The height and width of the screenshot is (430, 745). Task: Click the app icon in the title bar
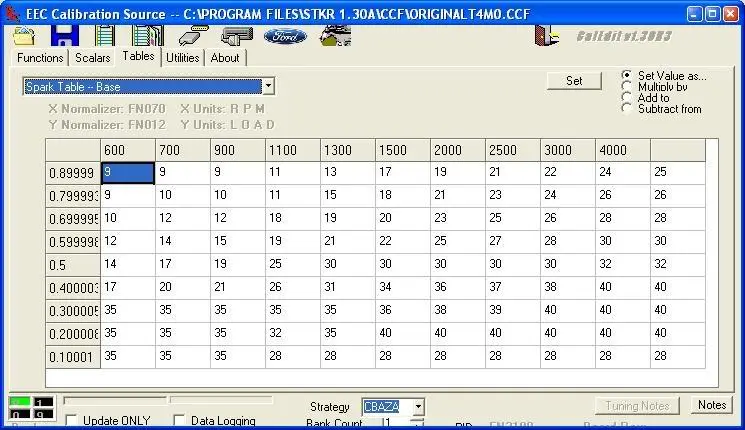[x=13, y=14]
